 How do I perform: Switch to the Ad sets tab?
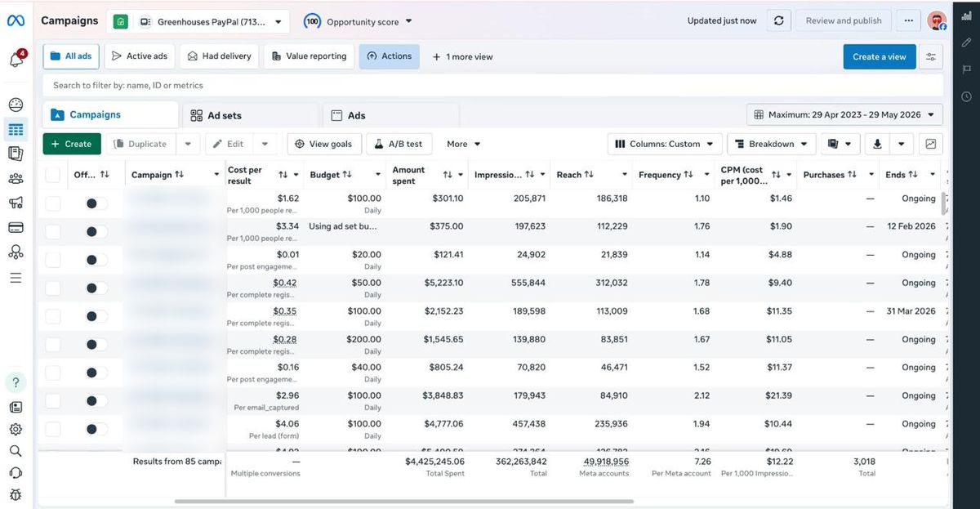(x=252, y=115)
